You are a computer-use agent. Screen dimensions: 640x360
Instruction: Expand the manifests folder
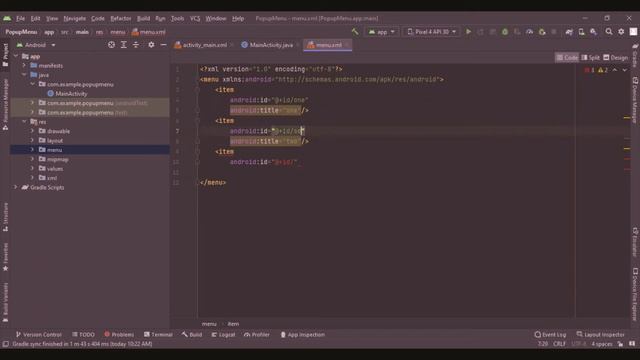point(24,65)
